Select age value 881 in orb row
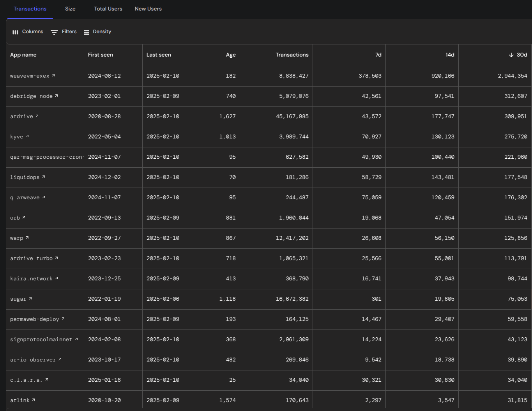The image size is (532, 411). (231, 218)
